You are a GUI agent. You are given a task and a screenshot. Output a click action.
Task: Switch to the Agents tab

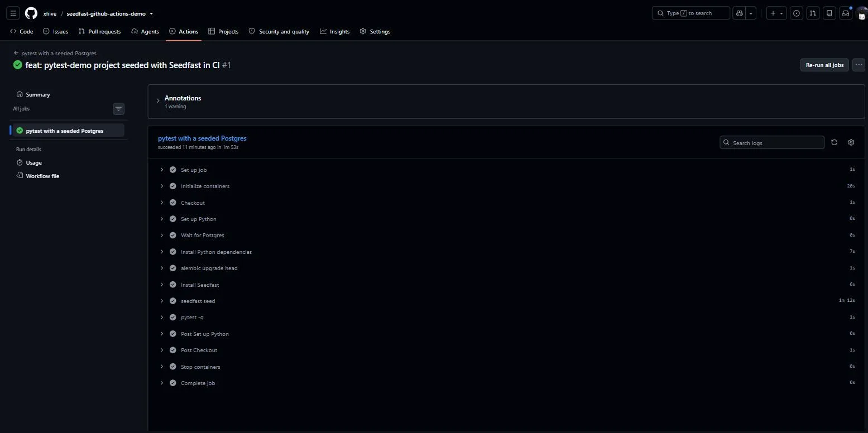[x=145, y=32]
